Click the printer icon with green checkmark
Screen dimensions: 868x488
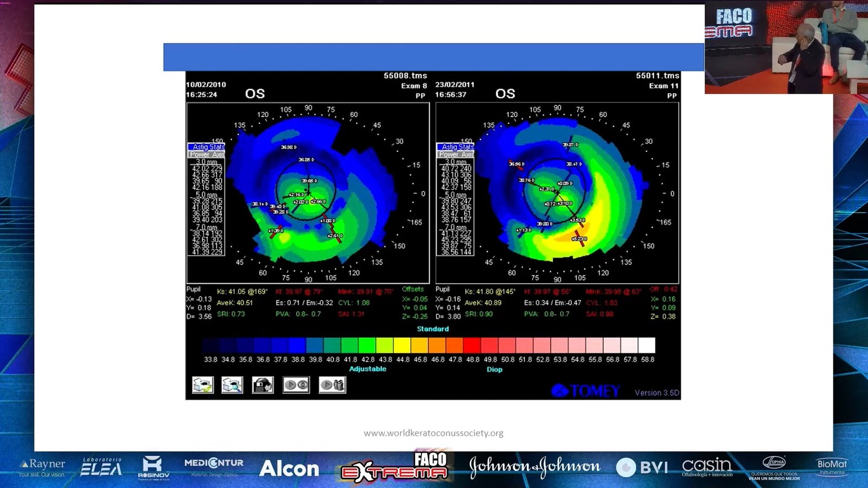(x=203, y=385)
